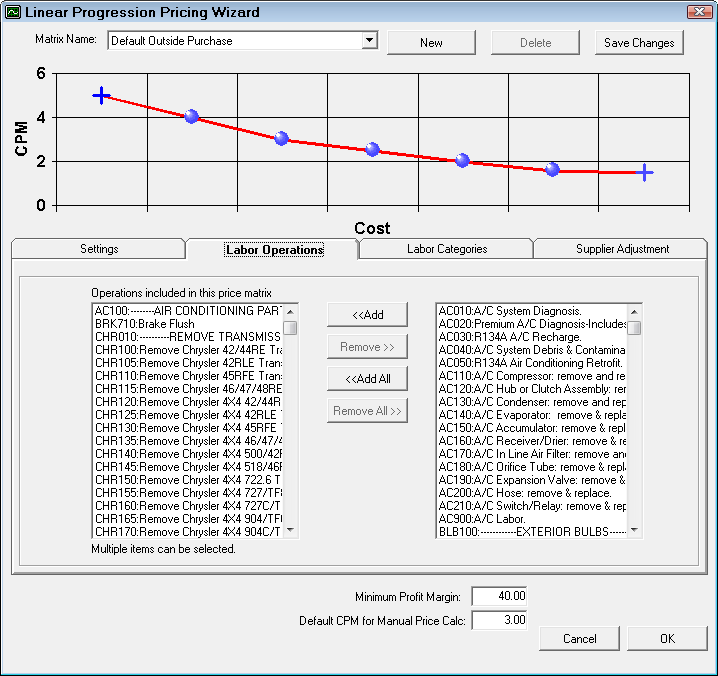This screenshot has height=676, width=718.
Task: Select the graph point at CPM 3
Action: [x=281, y=139]
